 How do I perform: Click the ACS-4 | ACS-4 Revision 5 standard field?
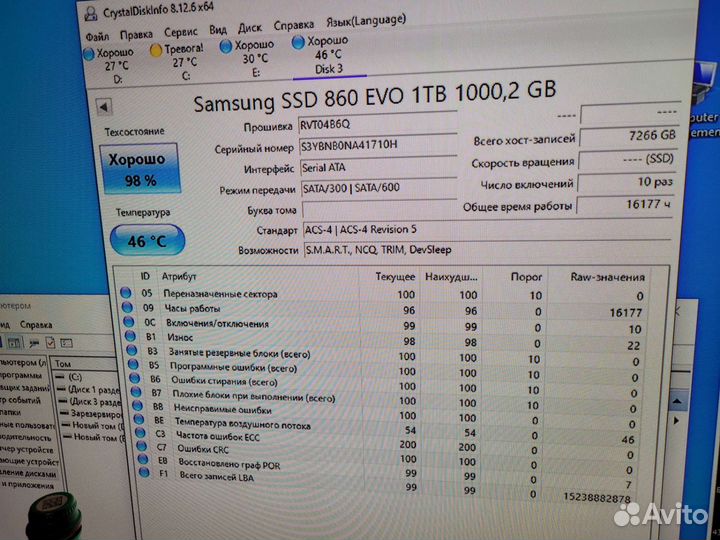click(x=487, y=230)
